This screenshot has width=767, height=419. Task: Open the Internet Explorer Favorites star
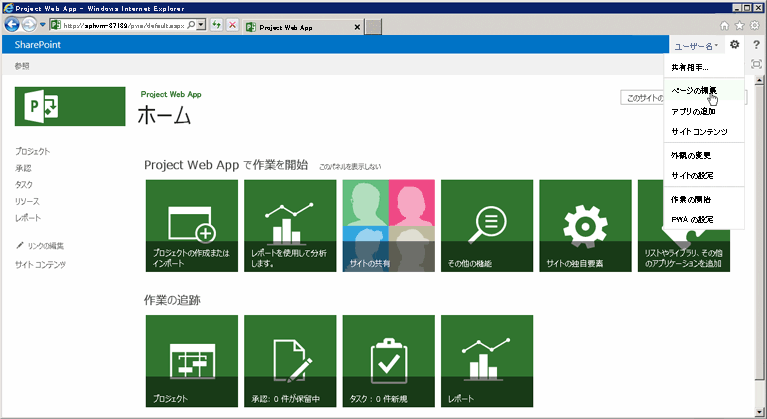(740, 25)
